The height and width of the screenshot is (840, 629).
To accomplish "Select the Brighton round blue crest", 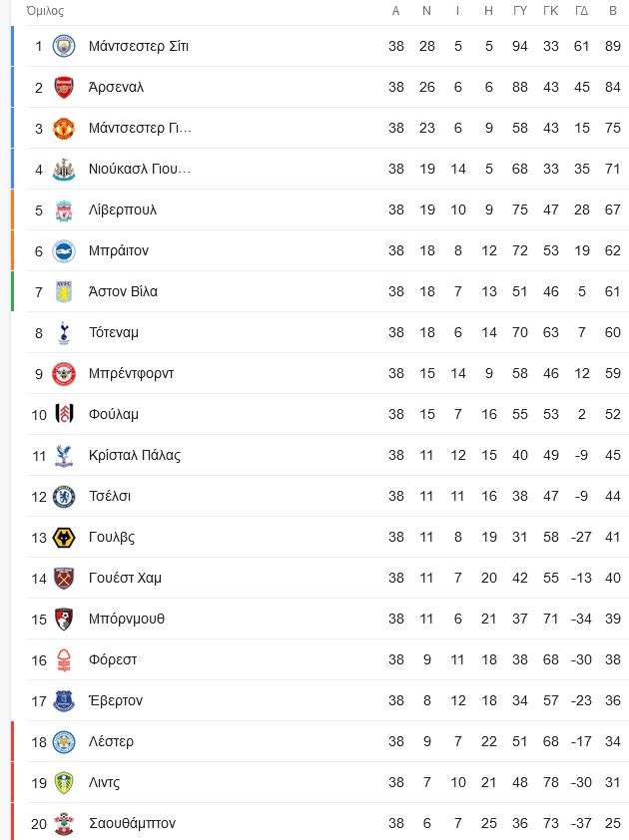I will [x=64, y=250].
